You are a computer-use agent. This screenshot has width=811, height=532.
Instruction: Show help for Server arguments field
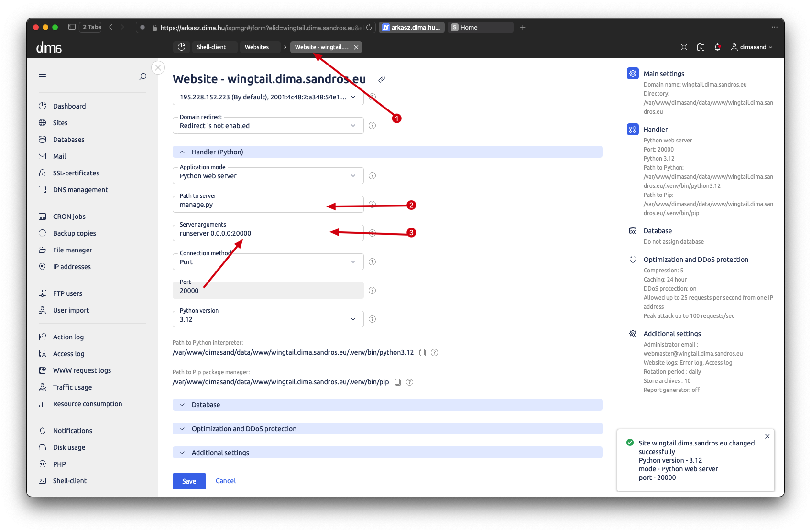coord(372,233)
